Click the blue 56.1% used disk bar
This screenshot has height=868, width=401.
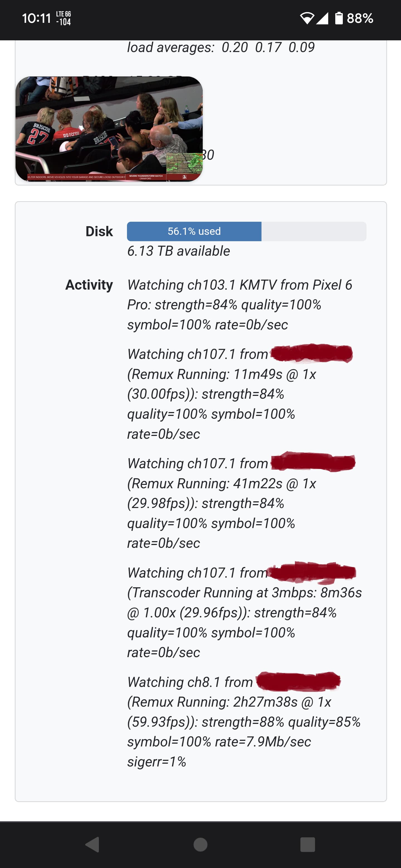194,231
